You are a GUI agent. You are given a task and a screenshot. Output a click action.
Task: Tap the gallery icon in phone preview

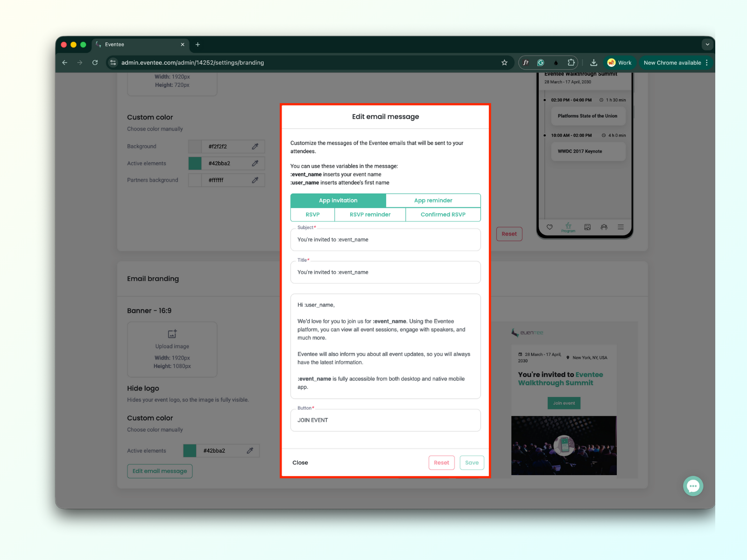[587, 227]
